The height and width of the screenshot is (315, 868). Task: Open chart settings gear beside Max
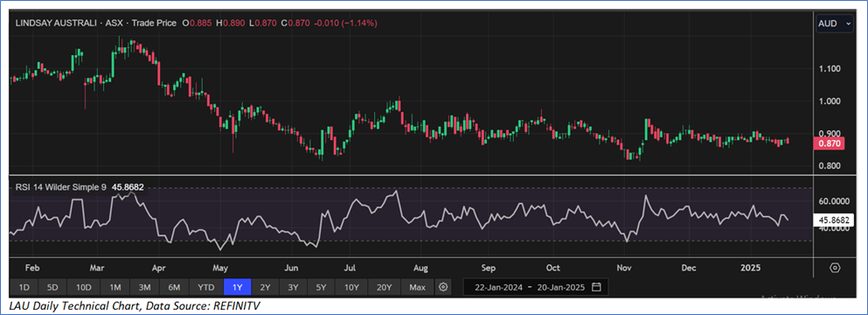tap(443, 287)
